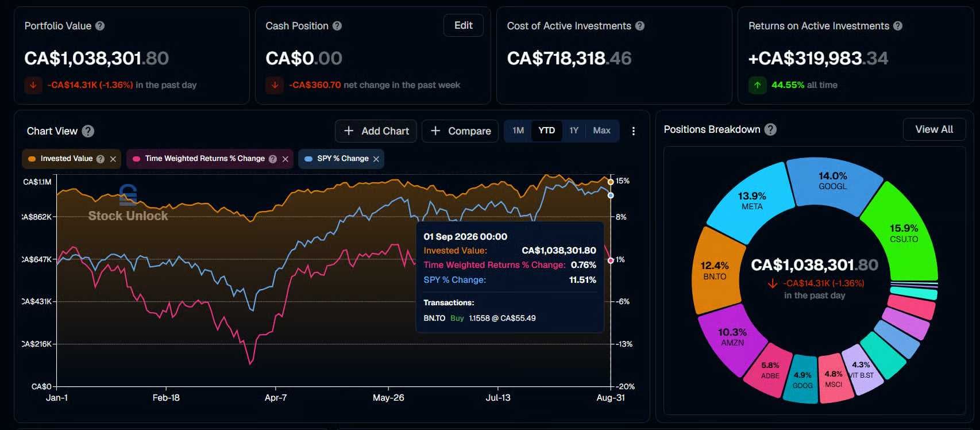This screenshot has height=430, width=980.
Task: Click the down arrow inside the donut chart
Action: [x=773, y=283]
